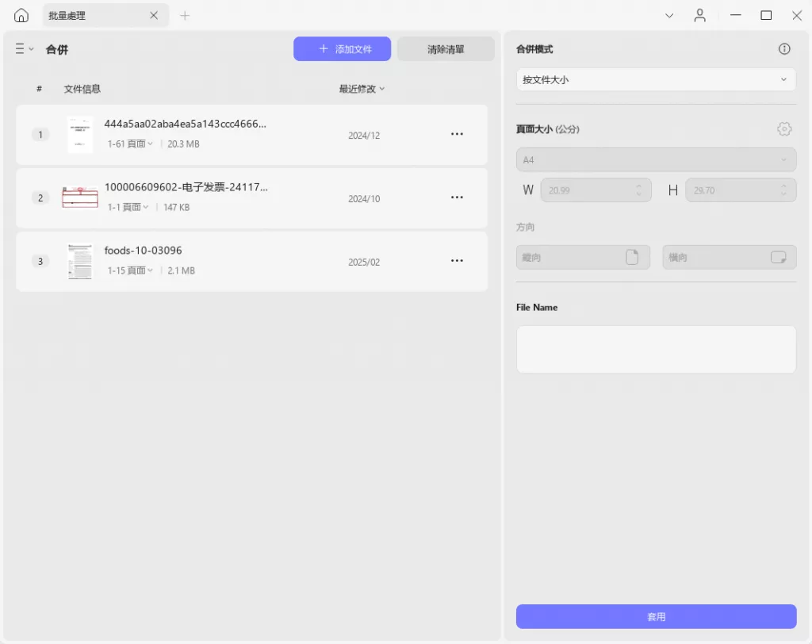Viewport: 812px width, 644px height.
Task: Select the 电子发票 invoice thumbnail
Action: 80,197
